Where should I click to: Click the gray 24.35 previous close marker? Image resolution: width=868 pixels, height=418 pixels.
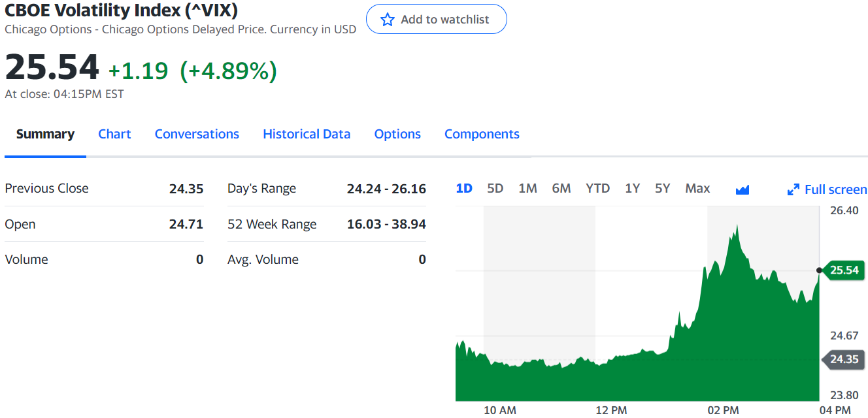click(x=844, y=359)
